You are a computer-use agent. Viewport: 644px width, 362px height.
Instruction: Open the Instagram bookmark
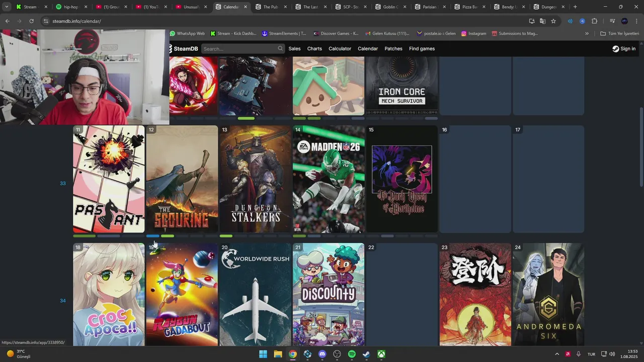(473, 34)
